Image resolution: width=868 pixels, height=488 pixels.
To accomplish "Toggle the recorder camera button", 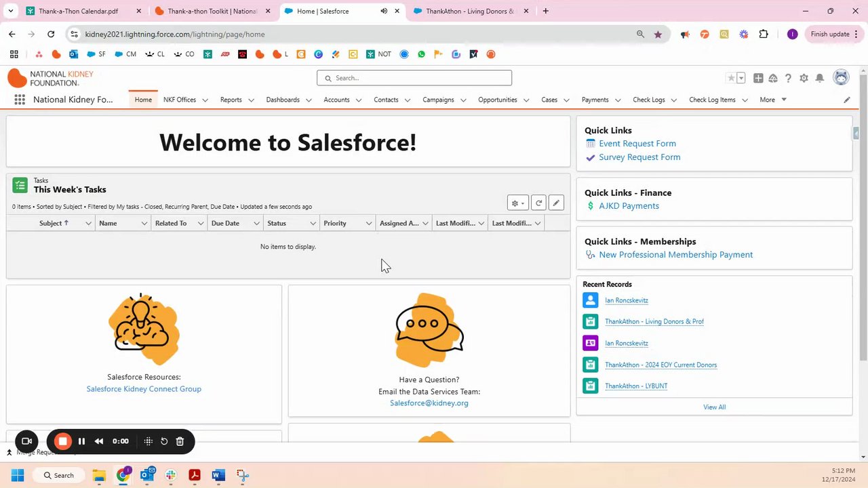I will [26, 441].
